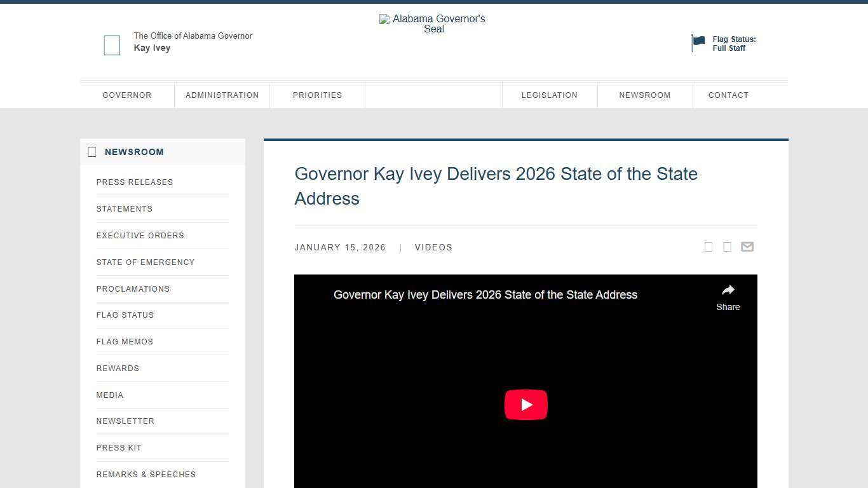Open the Flag Status sidebar page
868x488 pixels.
pyautogui.click(x=125, y=315)
